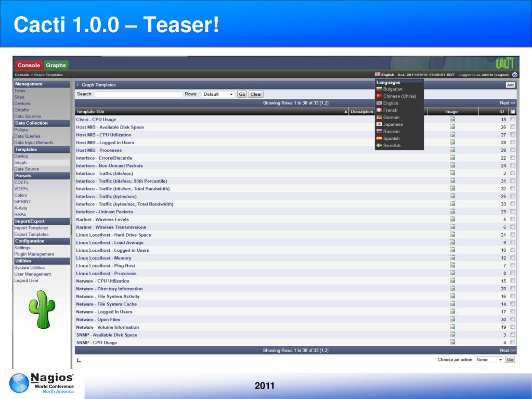
Task: Click the image icon for SNMP - CPU Usage row
Action: [x=452, y=342]
